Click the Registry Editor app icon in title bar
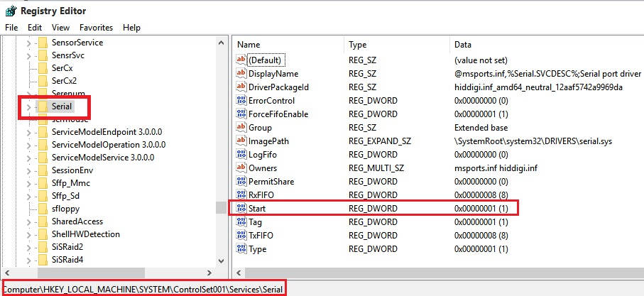Screen dimensions: 644x296 point(9,10)
